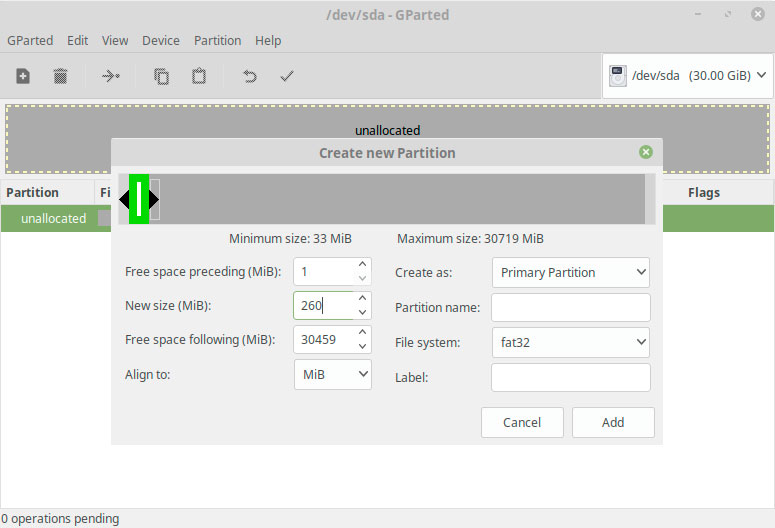Click the disk drive icon beside /dev/sda

[x=618, y=76]
